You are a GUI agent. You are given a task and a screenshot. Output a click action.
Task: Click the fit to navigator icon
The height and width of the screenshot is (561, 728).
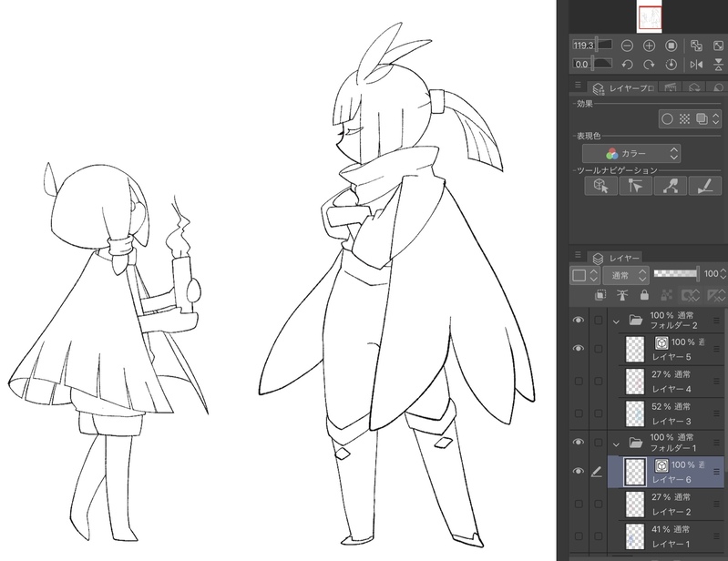click(x=696, y=46)
